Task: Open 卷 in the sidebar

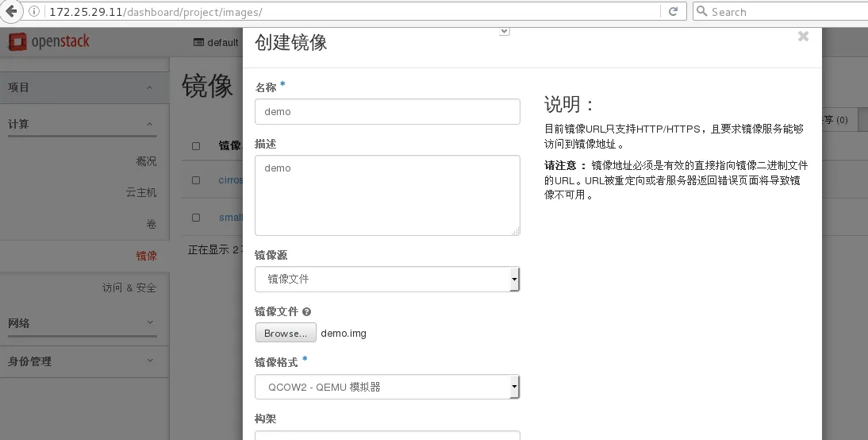Action: (151, 224)
